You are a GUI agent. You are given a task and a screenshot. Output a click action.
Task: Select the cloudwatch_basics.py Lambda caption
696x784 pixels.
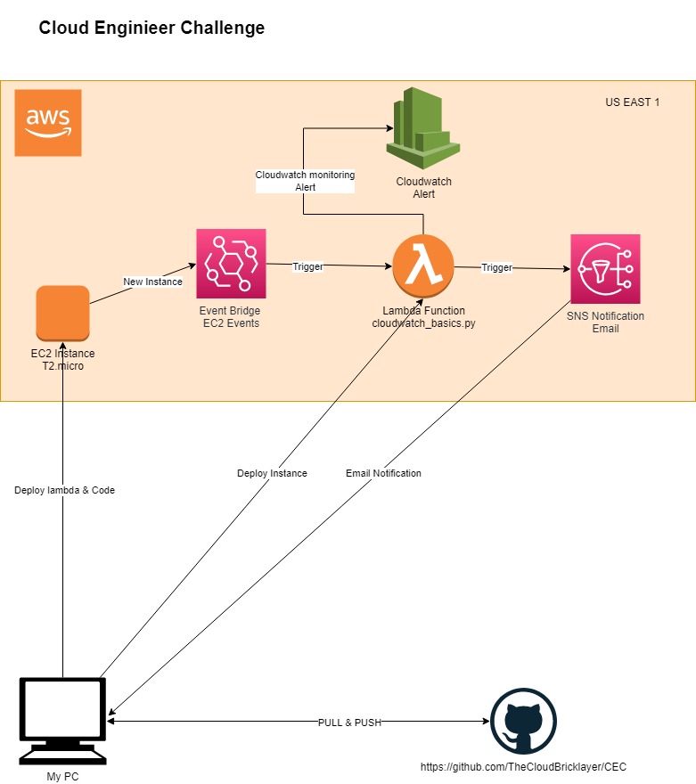[423, 323]
